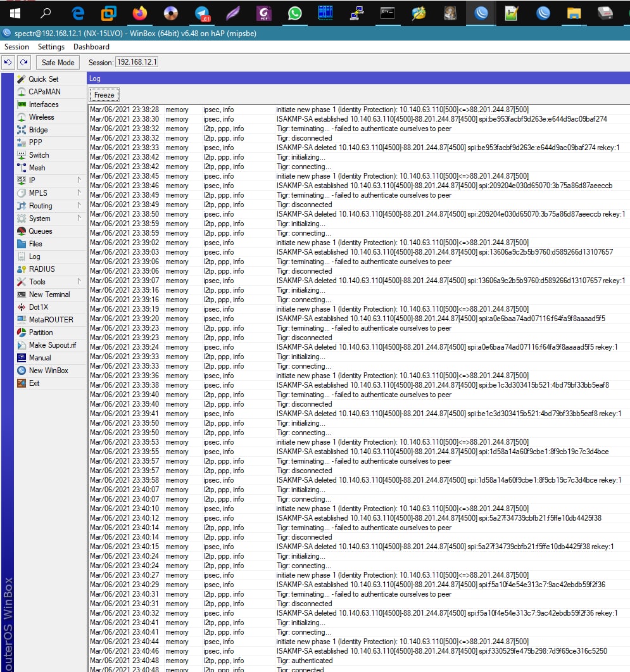Click the Freeze button in Log
The image size is (630, 672).
coord(104,95)
